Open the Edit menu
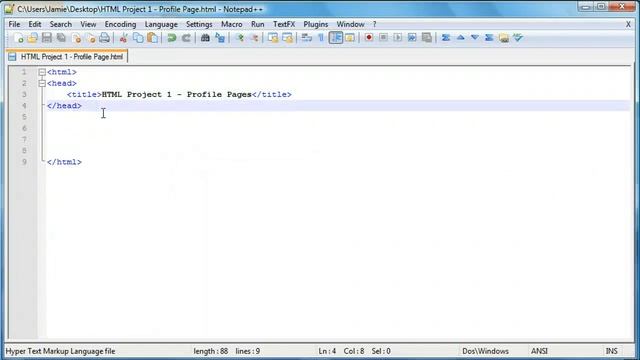 35,24
